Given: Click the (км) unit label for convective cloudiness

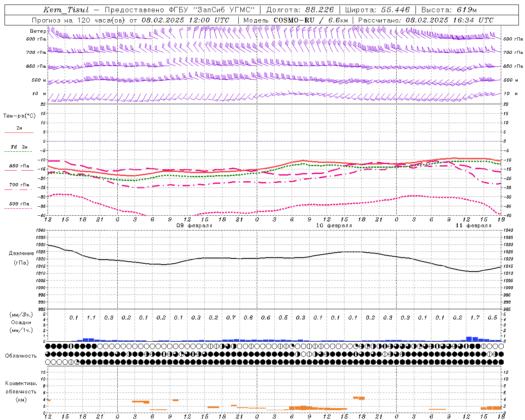Looking at the screenshot, I should (21, 399).
